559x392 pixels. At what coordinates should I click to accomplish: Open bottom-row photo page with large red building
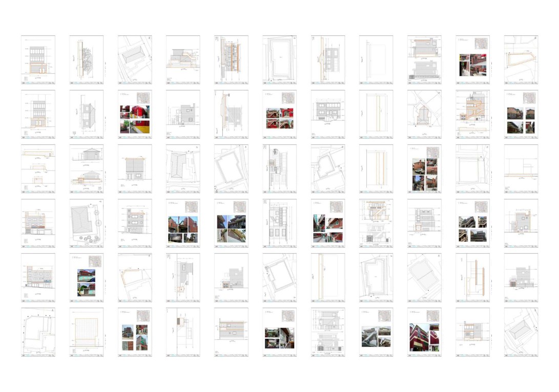[x=424, y=332]
